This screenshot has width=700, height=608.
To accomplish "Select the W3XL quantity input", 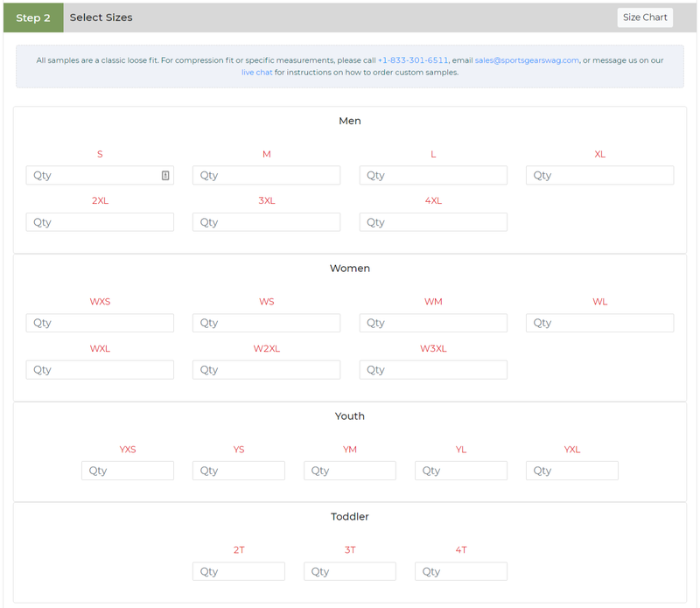I will (433, 370).
